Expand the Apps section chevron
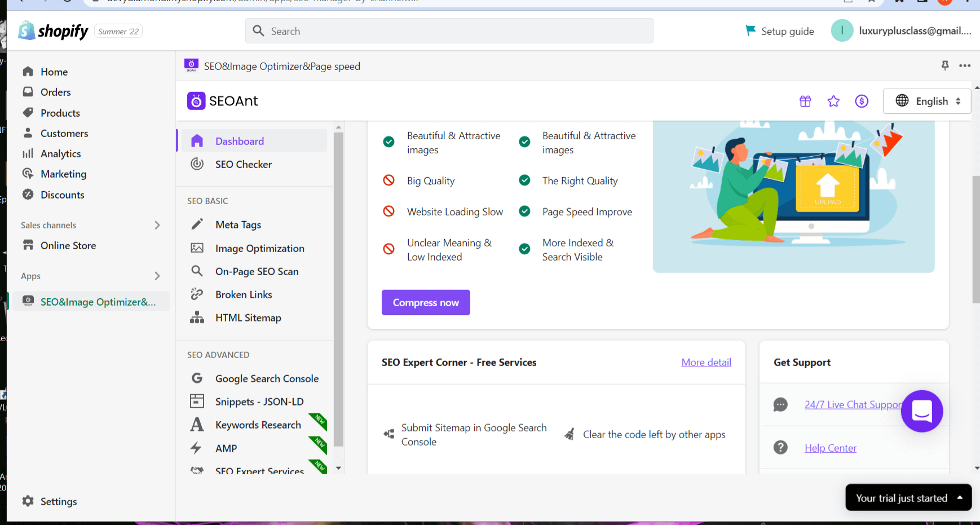The image size is (980, 525). tap(157, 276)
